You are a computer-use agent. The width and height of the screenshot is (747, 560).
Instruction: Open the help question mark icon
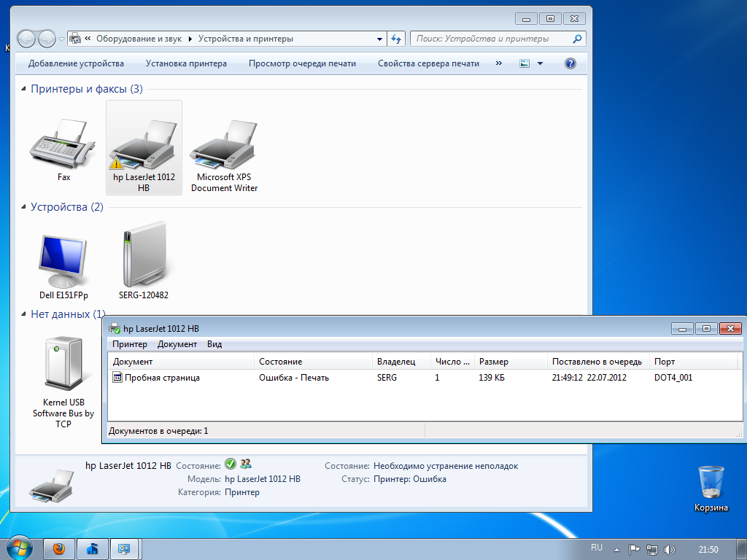[570, 63]
